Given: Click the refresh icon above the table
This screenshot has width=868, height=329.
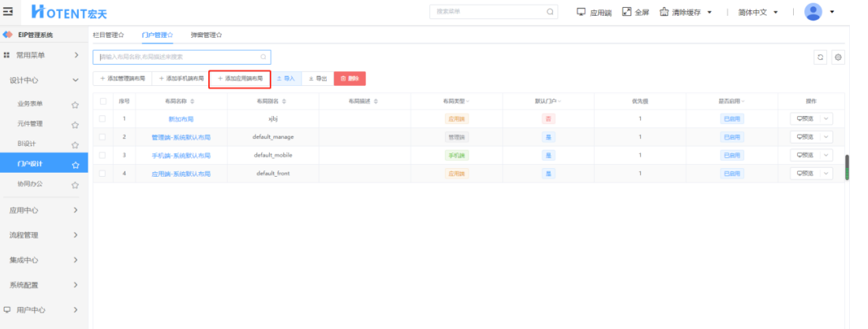Looking at the screenshot, I should point(821,57).
